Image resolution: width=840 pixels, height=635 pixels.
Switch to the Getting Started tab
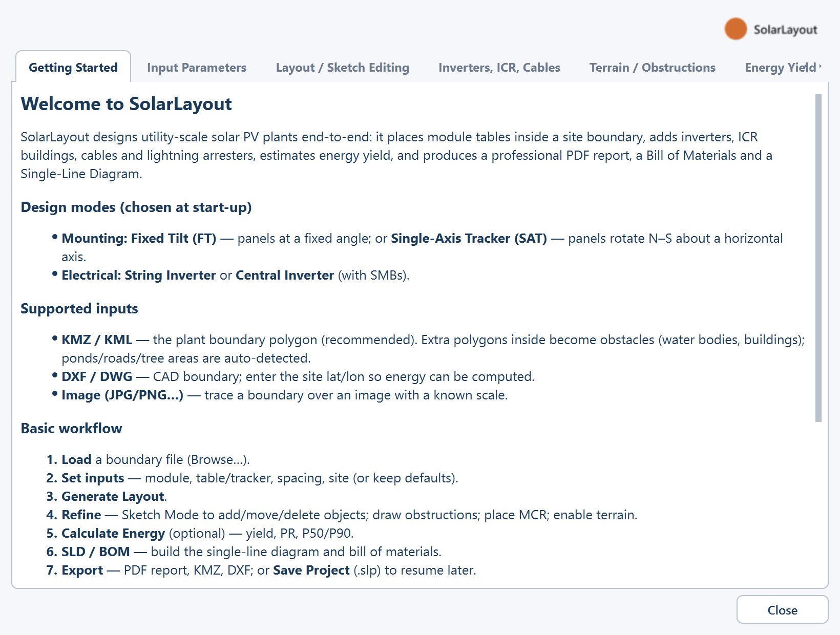pyautogui.click(x=73, y=67)
